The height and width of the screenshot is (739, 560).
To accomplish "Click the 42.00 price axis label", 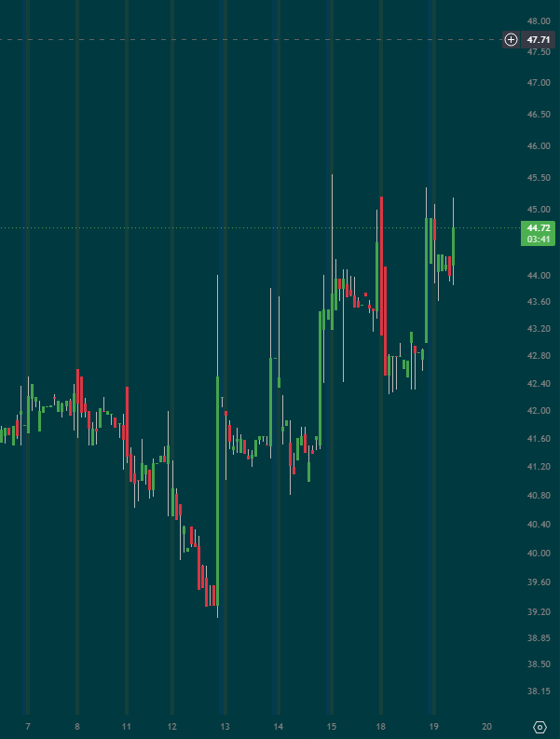I will click(539, 411).
